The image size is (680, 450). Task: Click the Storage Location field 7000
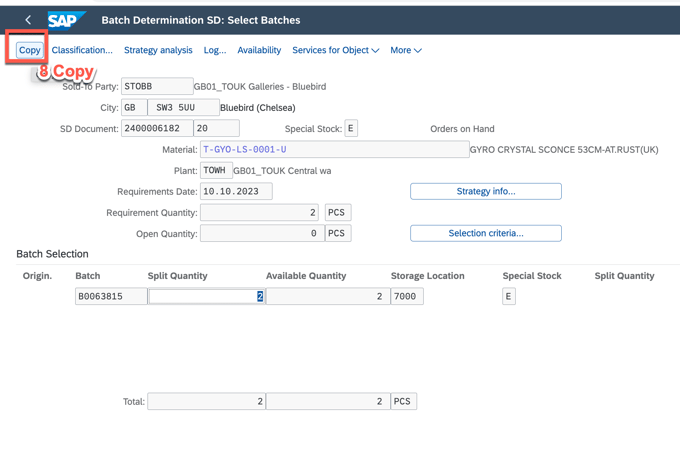coord(406,296)
